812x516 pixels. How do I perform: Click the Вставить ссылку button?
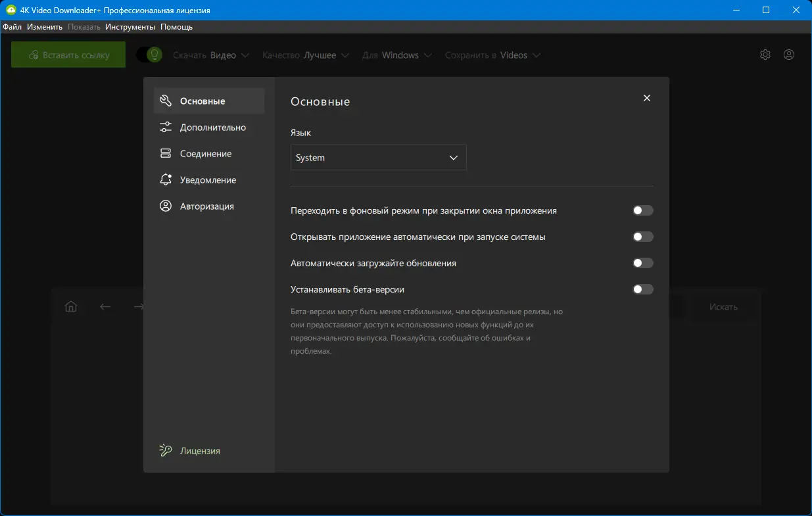pos(68,55)
